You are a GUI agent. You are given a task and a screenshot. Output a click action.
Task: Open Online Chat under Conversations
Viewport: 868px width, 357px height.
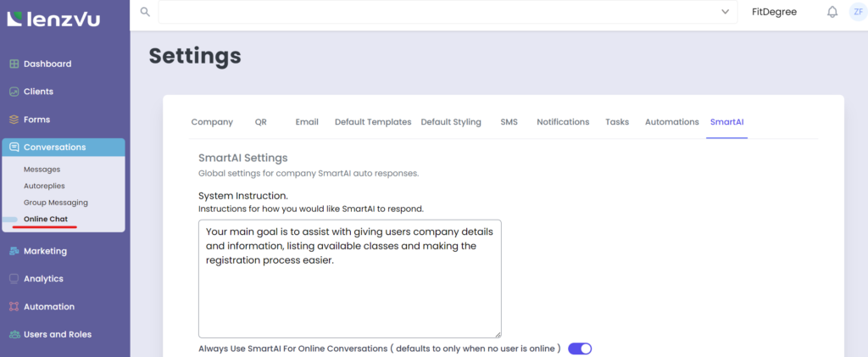46,220
